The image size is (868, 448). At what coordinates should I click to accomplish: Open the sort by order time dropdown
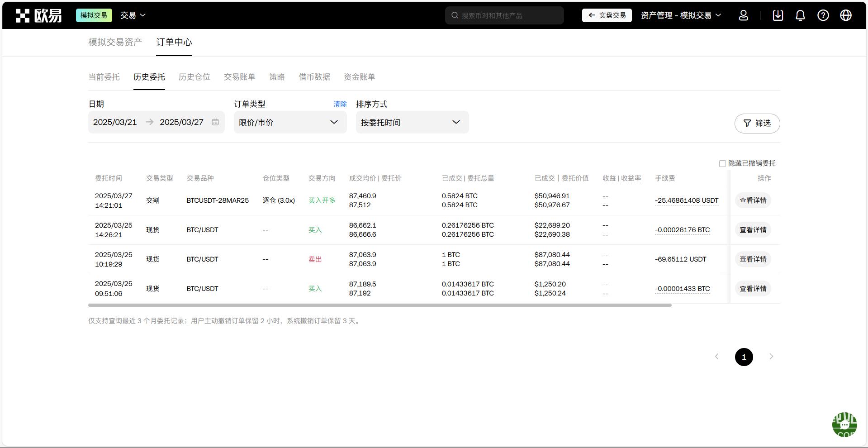pos(412,122)
